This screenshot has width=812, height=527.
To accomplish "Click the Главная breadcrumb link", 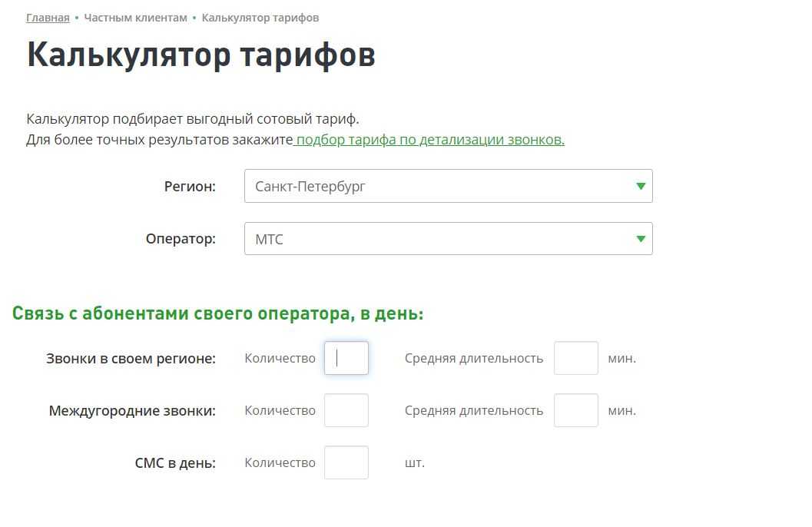I will pyautogui.click(x=48, y=18).
